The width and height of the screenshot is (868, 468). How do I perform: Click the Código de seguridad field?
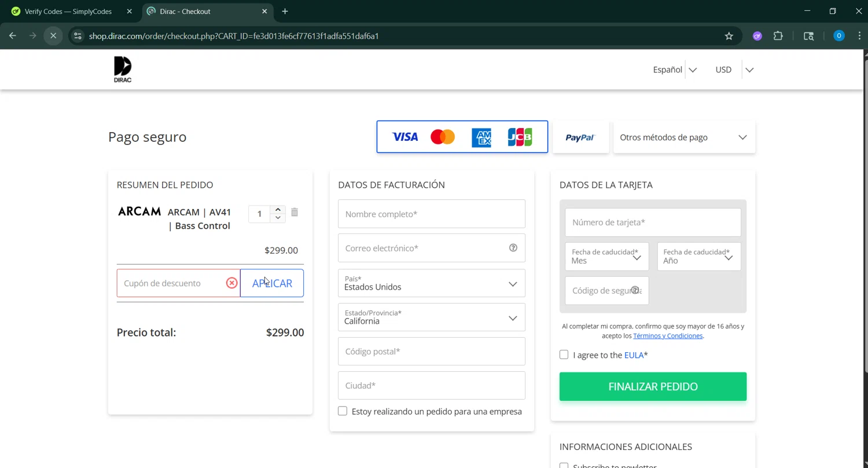pos(606,290)
